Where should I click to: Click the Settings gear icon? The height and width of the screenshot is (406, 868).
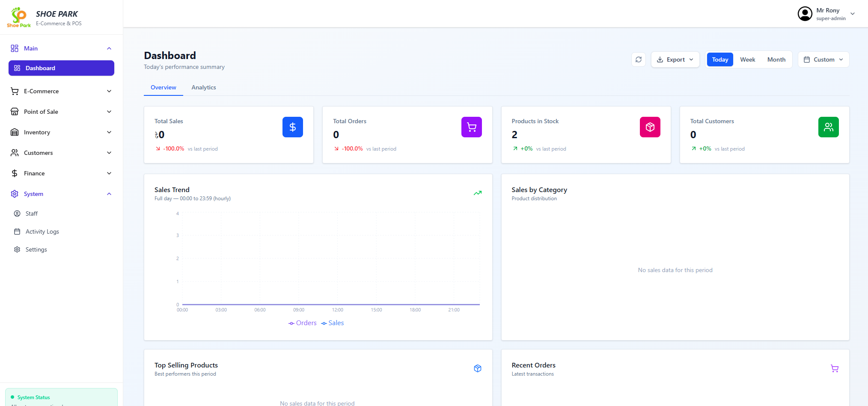(17, 249)
